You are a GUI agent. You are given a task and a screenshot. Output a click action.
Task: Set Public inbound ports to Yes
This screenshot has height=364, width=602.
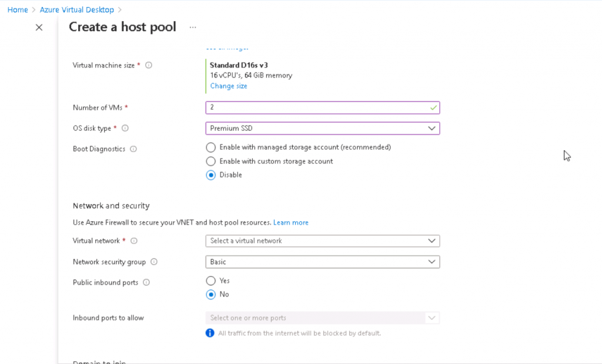[x=210, y=281]
